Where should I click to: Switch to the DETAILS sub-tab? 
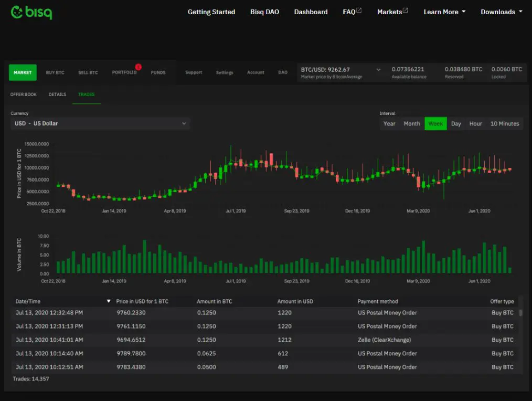57,94
